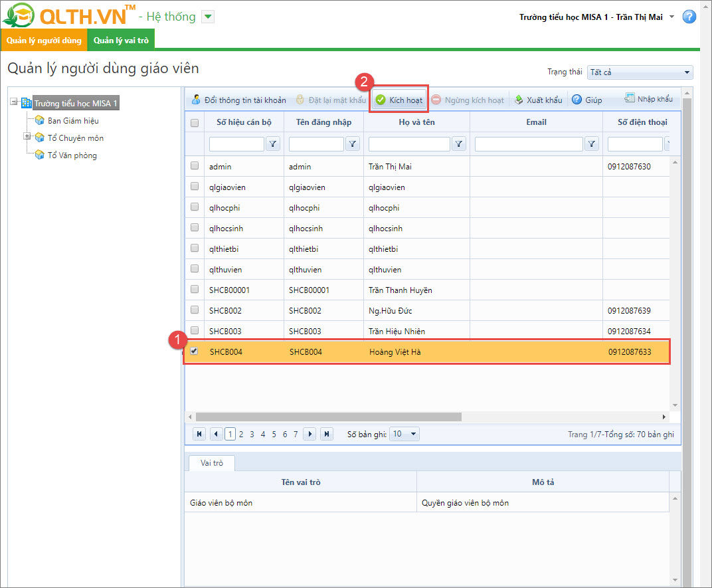Open the Trạng thái Tất cả dropdown

point(640,72)
